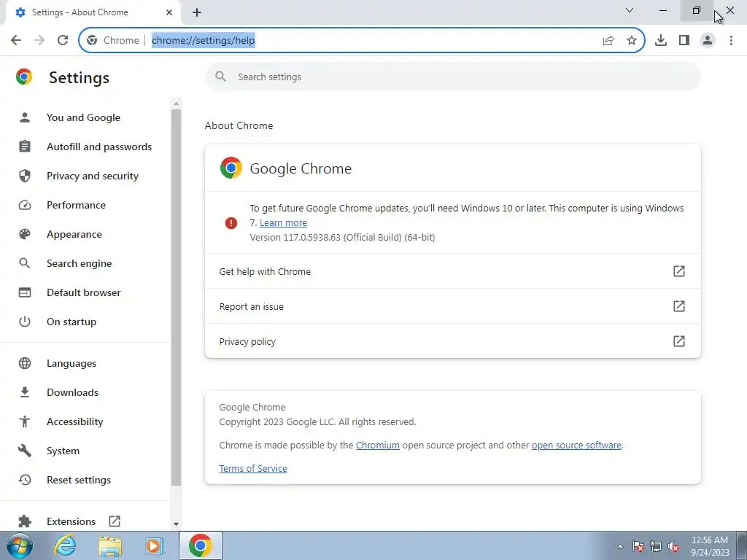747x560 pixels.
Task: Launch Internet Explorer from the taskbar
Action: 65,545
